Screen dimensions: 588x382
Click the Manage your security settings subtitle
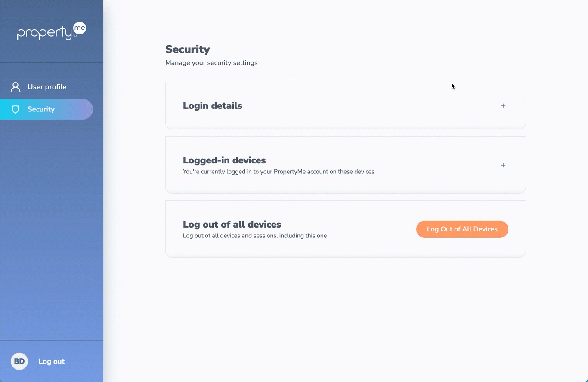click(211, 63)
